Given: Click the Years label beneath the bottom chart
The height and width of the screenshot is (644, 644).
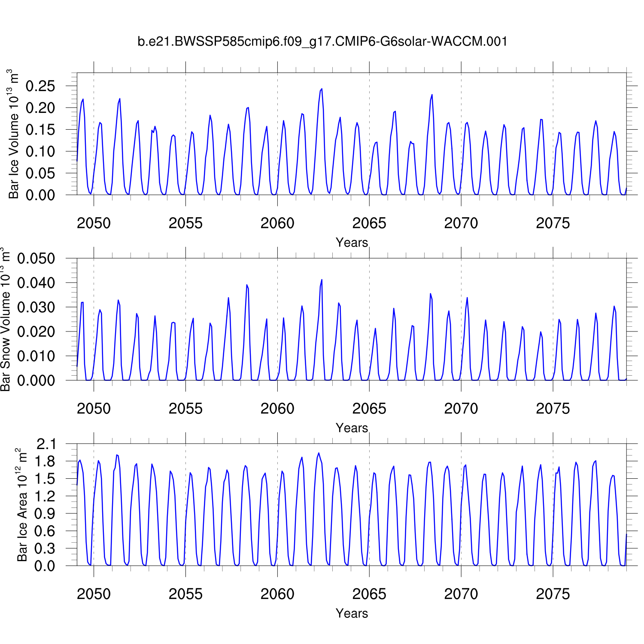Looking at the screenshot, I should (x=352, y=614).
